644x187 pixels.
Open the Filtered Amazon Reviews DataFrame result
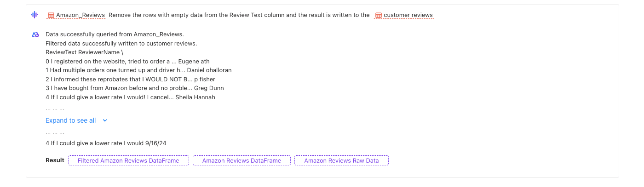click(x=128, y=160)
